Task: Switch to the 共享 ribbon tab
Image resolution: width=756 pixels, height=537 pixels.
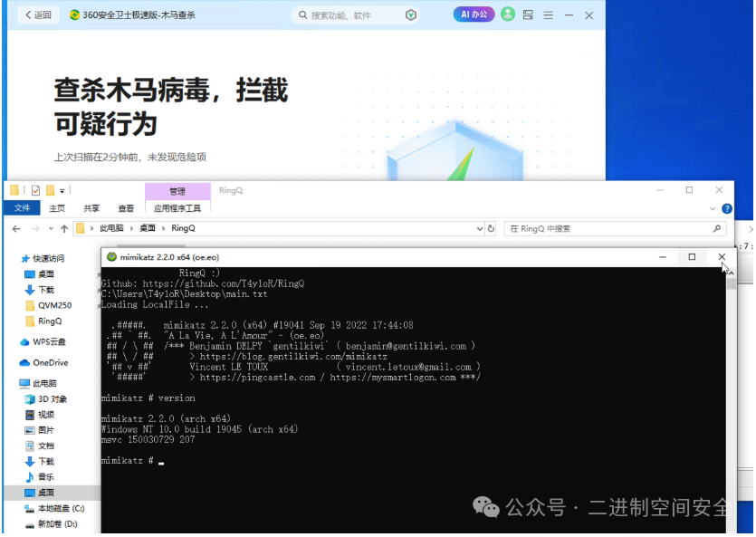Action: pos(91,208)
